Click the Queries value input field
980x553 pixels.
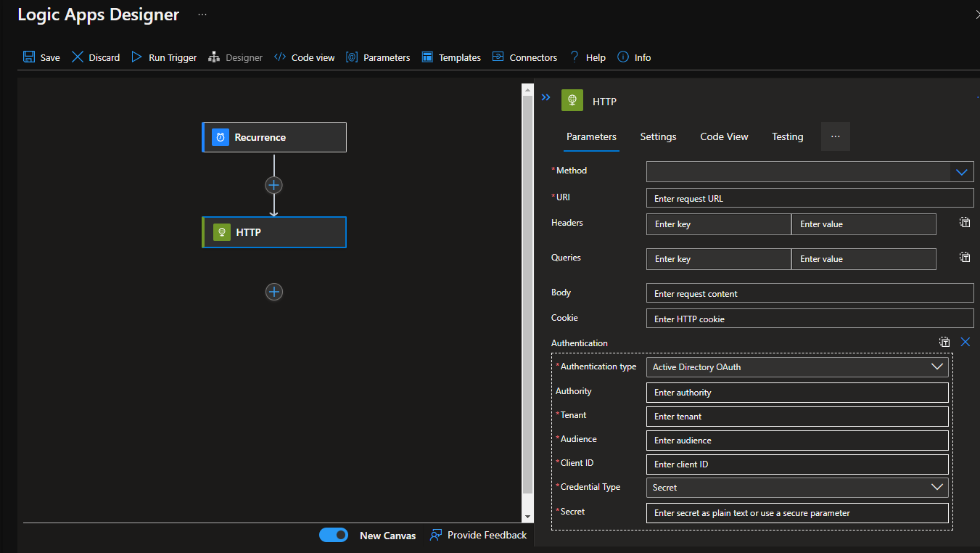[863, 259]
